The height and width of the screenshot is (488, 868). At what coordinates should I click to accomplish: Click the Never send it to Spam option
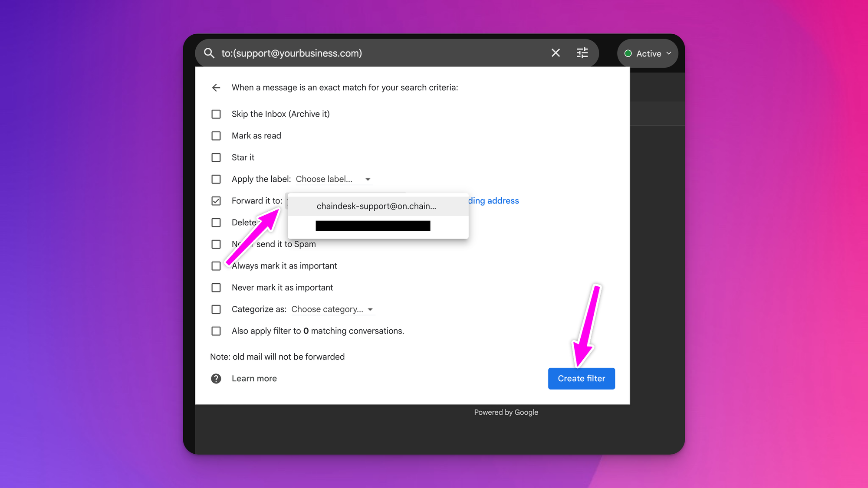pos(217,244)
